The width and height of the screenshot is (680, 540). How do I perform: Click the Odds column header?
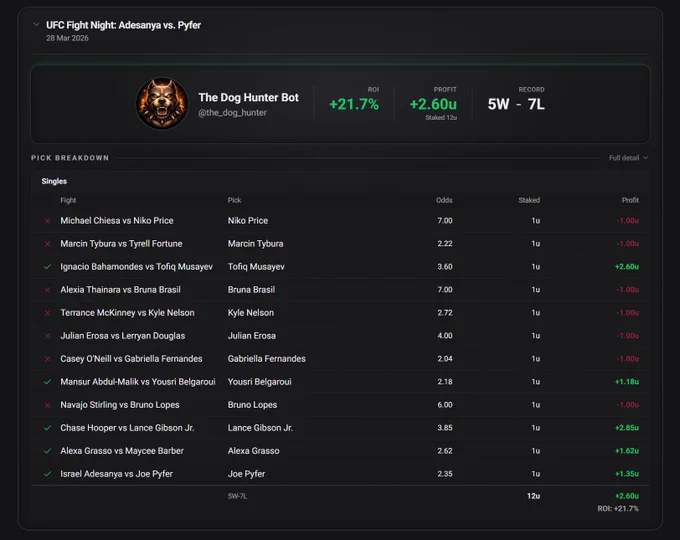pos(444,200)
